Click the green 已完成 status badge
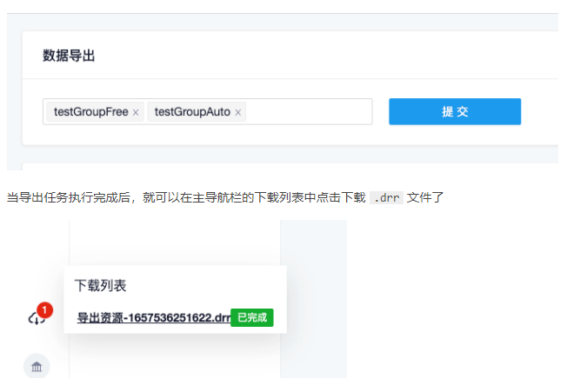580x392 pixels. (252, 318)
